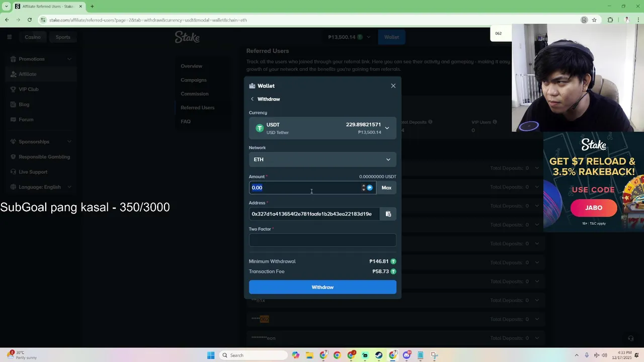Open Responsible Gambling in sidebar
This screenshot has height=362, width=644.
(41, 156)
